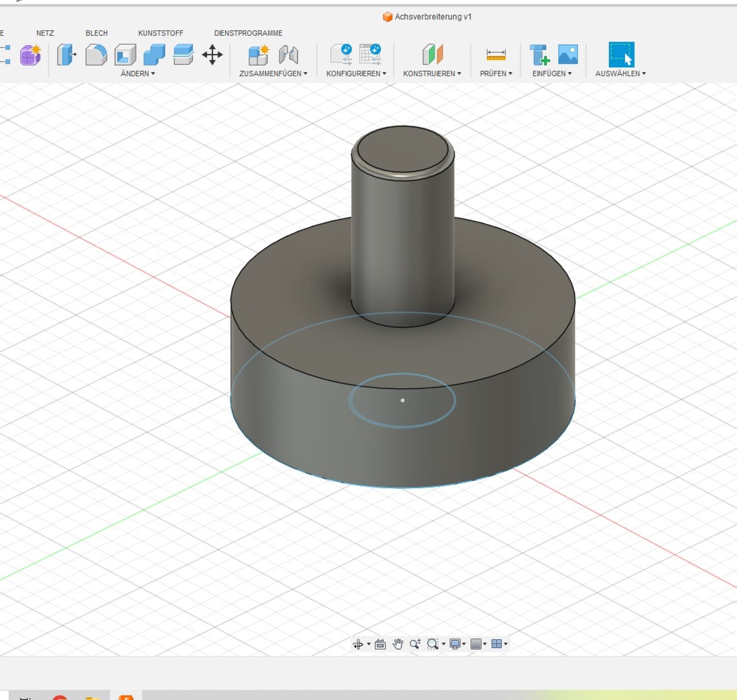
Task: Open the Orbit type dropdown arrow
Action: [368, 644]
